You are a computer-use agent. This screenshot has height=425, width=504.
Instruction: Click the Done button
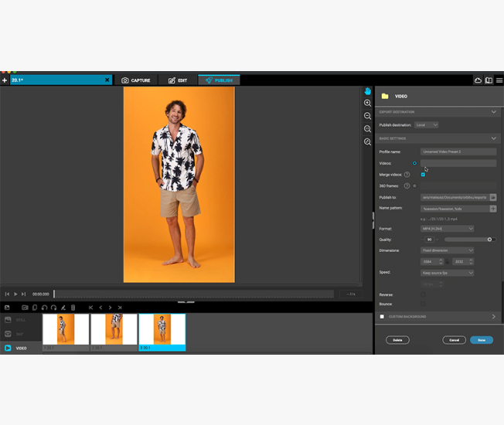tap(481, 340)
